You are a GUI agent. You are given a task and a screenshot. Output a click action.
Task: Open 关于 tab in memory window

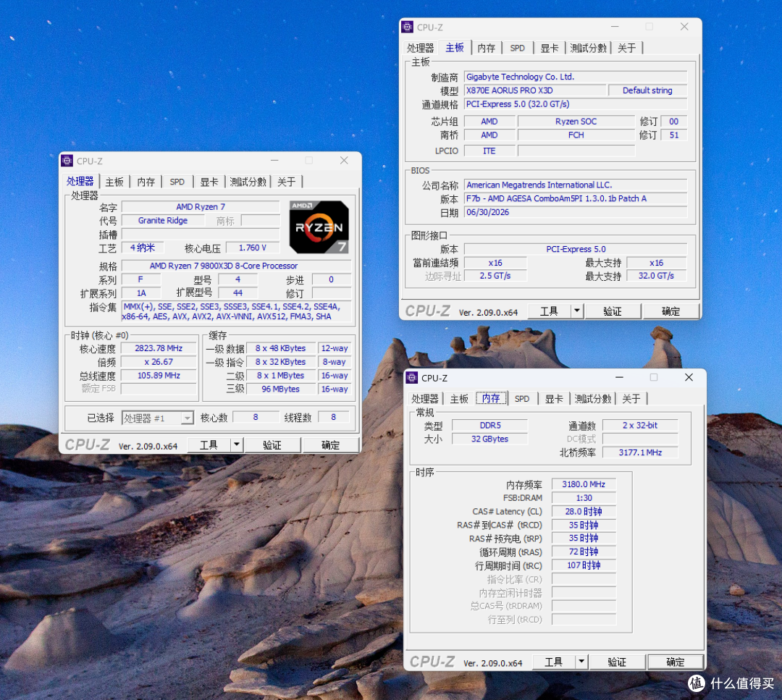(631, 398)
